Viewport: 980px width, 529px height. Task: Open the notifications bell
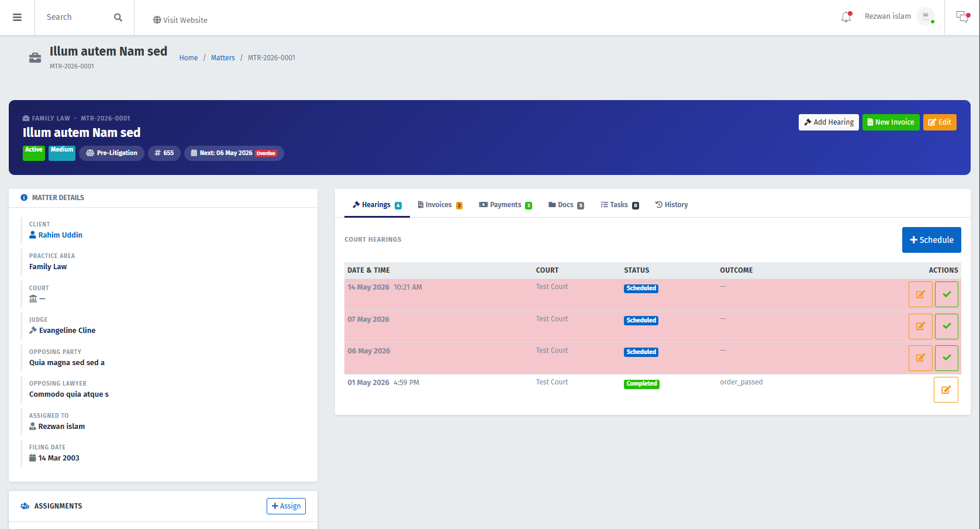(846, 17)
